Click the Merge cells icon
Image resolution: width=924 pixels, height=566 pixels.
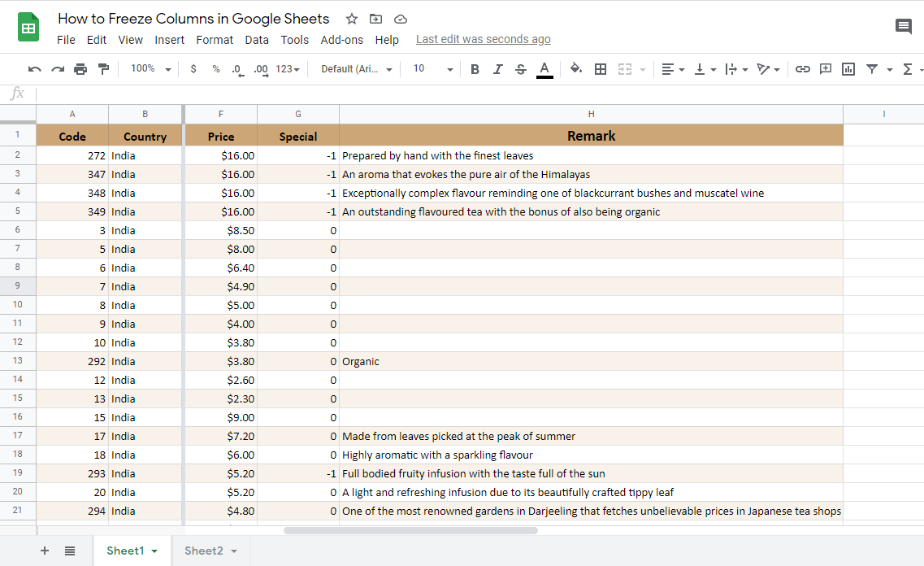625,69
